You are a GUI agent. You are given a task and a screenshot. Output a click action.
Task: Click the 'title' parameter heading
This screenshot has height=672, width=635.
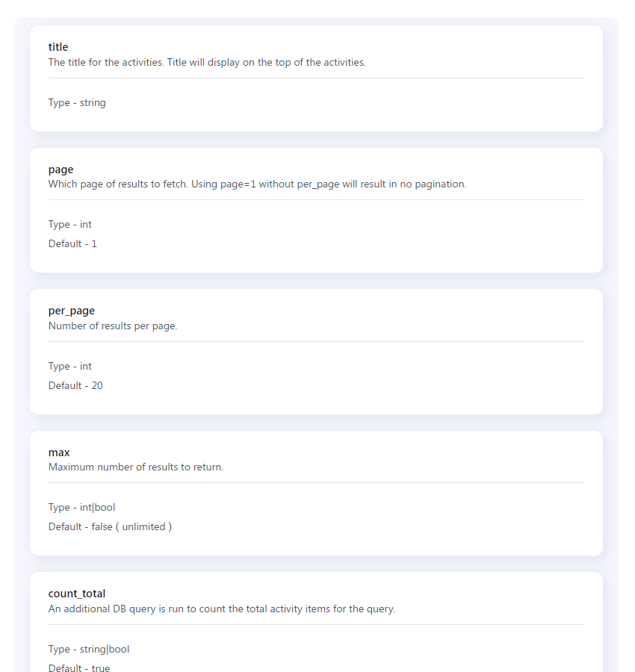coord(58,47)
